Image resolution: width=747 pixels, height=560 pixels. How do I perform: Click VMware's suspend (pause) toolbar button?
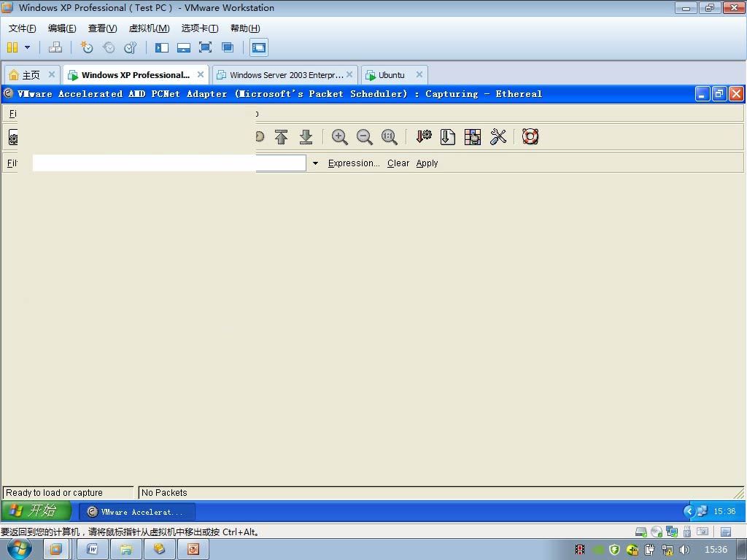tap(13, 47)
